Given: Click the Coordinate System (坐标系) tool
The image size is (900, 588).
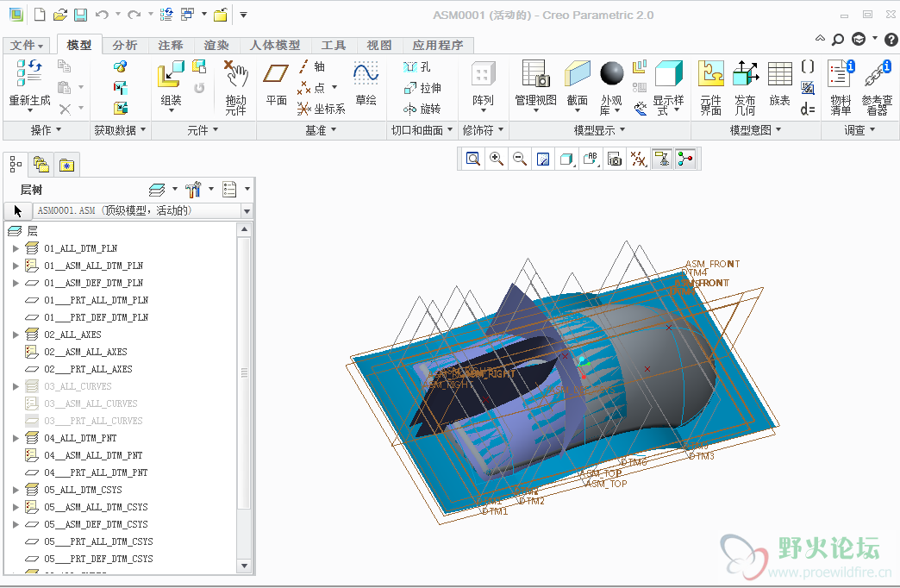Looking at the screenshot, I should (x=322, y=109).
